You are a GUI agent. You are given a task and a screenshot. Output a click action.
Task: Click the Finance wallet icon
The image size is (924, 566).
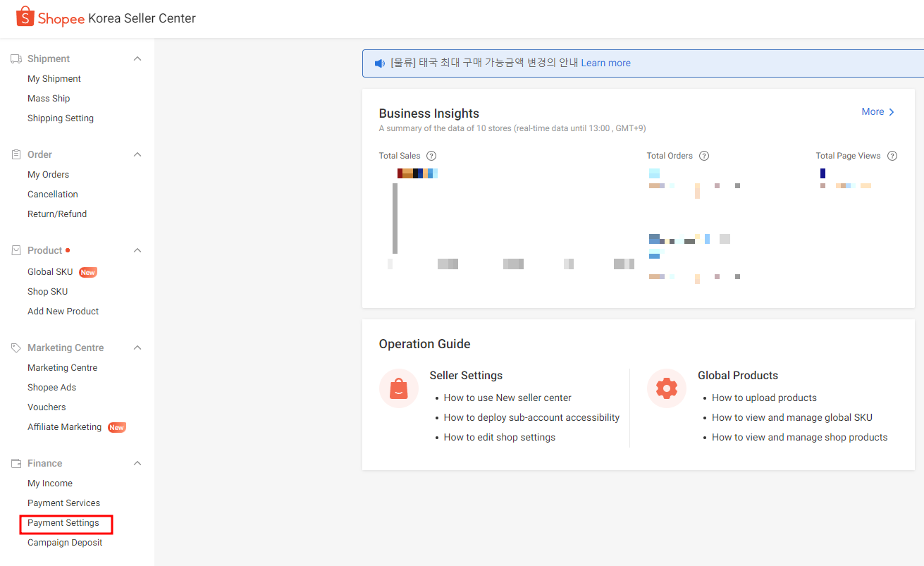click(16, 463)
